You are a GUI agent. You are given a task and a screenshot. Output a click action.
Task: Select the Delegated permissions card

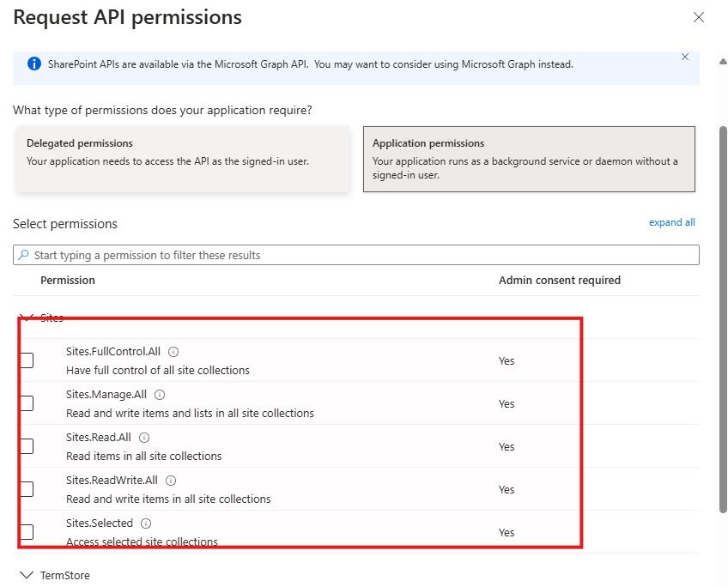point(184,159)
